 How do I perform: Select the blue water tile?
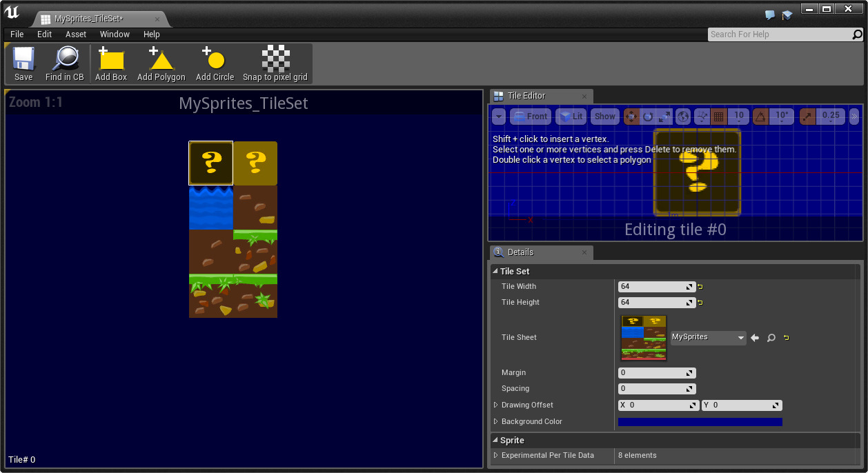point(211,208)
